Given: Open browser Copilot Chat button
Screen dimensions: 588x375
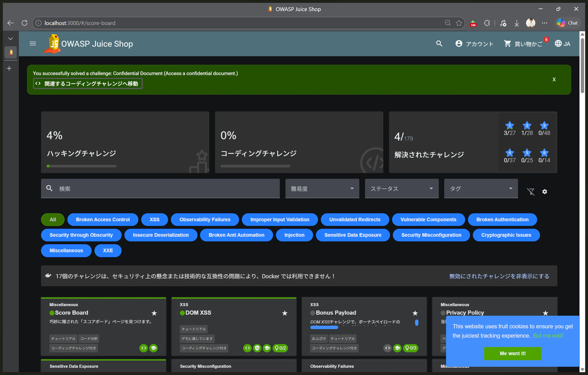Looking at the screenshot, I should 568,23.
